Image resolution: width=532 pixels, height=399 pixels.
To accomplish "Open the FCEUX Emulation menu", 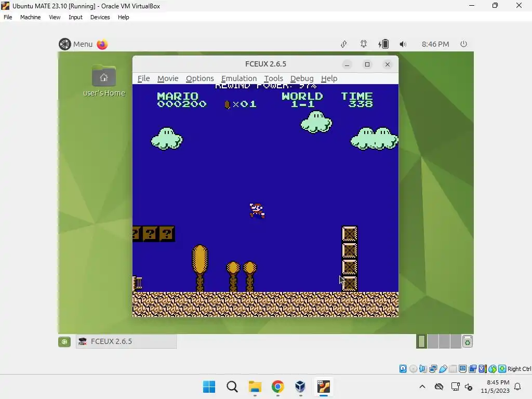I will click(x=239, y=78).
